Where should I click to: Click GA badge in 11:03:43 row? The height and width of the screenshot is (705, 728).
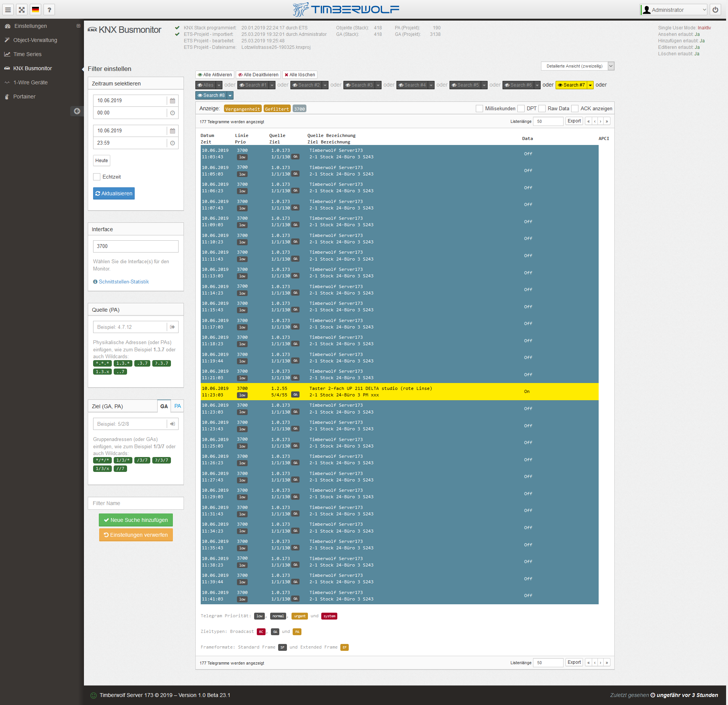pos(295,157)
